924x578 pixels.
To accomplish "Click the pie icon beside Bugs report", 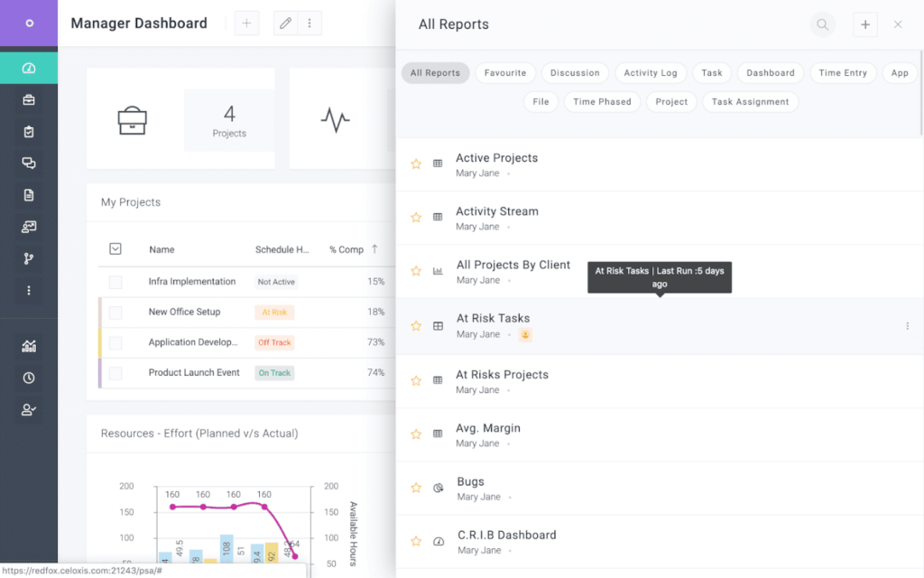I will click(x=438, y=488).
